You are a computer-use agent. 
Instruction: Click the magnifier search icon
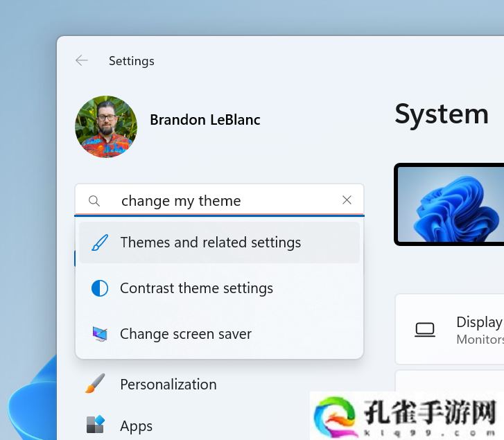click(x=94, y=201)
